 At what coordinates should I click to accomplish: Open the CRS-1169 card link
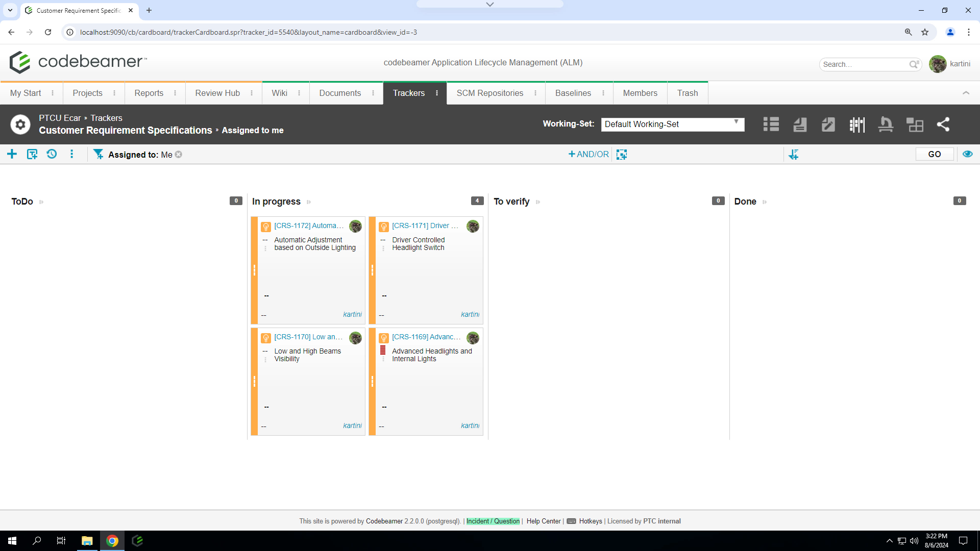(426, 337)
